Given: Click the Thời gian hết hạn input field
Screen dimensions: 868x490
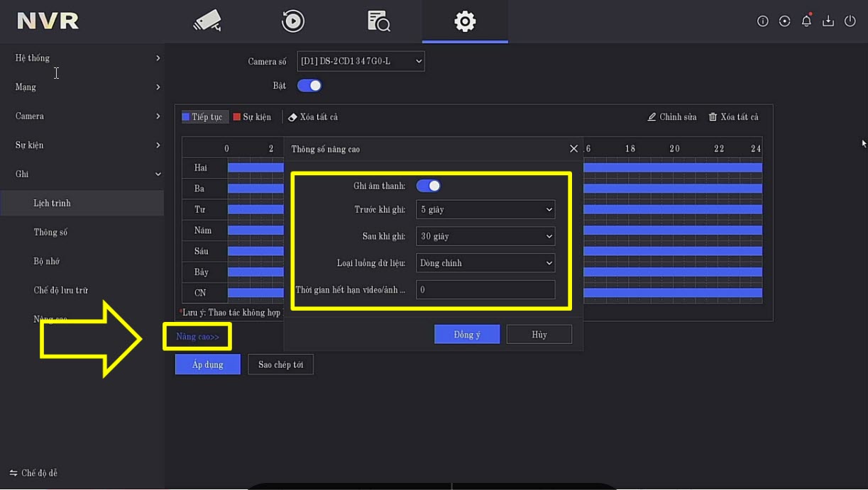Looking at the screenshot, I should pos(485,290).
